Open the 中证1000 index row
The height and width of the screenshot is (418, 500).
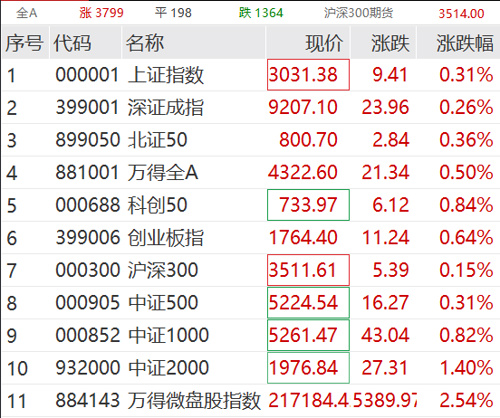251,335
